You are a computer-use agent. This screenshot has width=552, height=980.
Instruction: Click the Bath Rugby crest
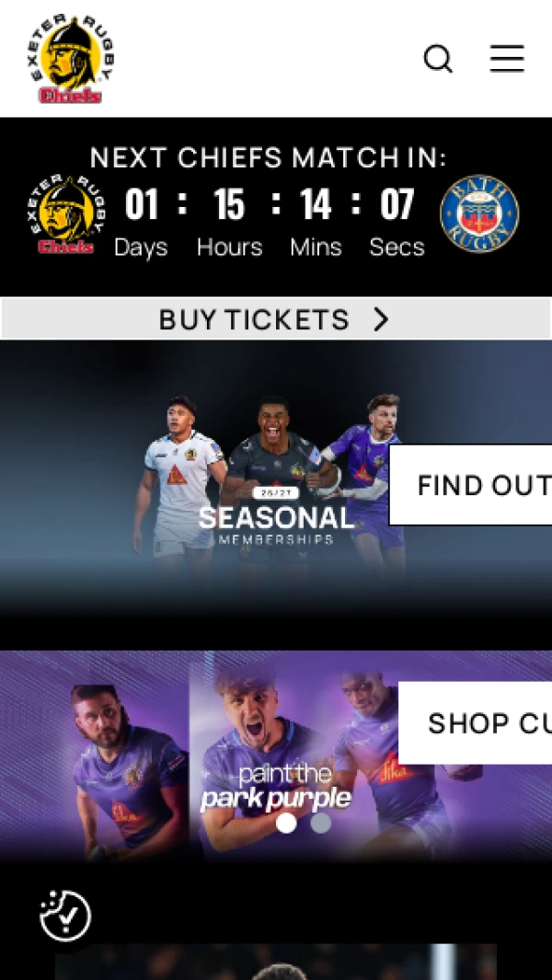[479, 213]
